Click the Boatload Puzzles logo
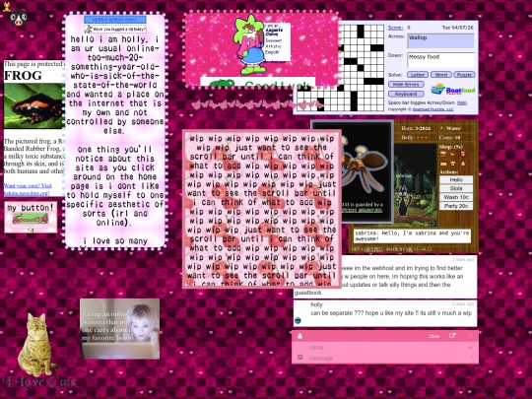Image resolution: width=532 pixels, height=399 pixels. 453,90
